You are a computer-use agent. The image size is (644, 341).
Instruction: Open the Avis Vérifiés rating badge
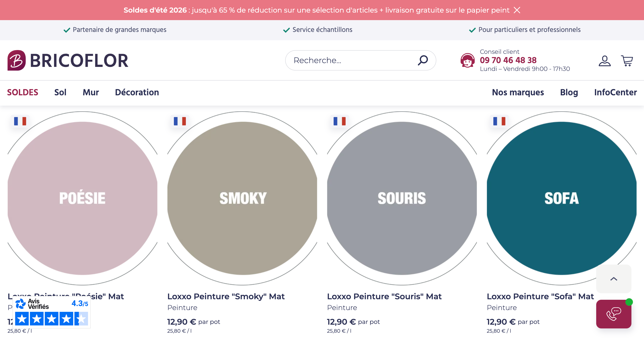52,312
